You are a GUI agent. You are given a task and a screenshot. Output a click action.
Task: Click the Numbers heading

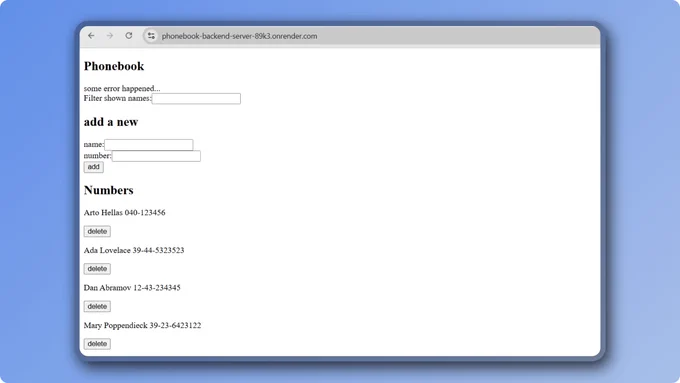[108, 190]
